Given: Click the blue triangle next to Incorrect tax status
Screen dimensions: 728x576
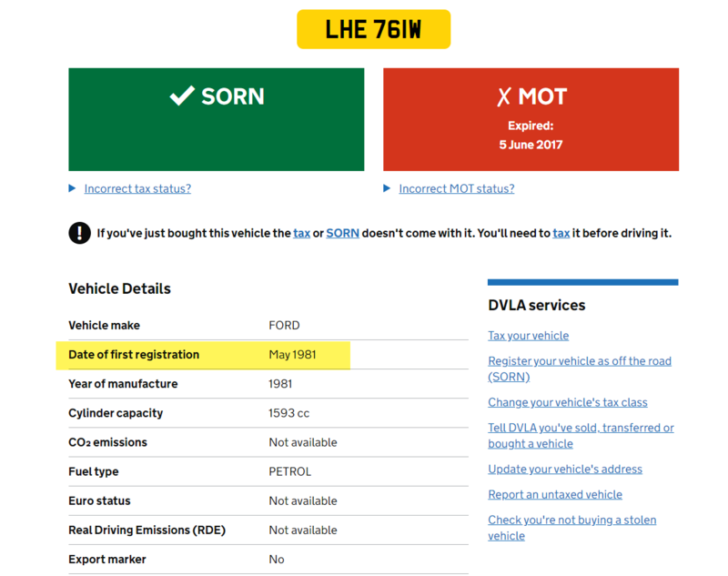Looking at the screenshot, I should point(73,188).
